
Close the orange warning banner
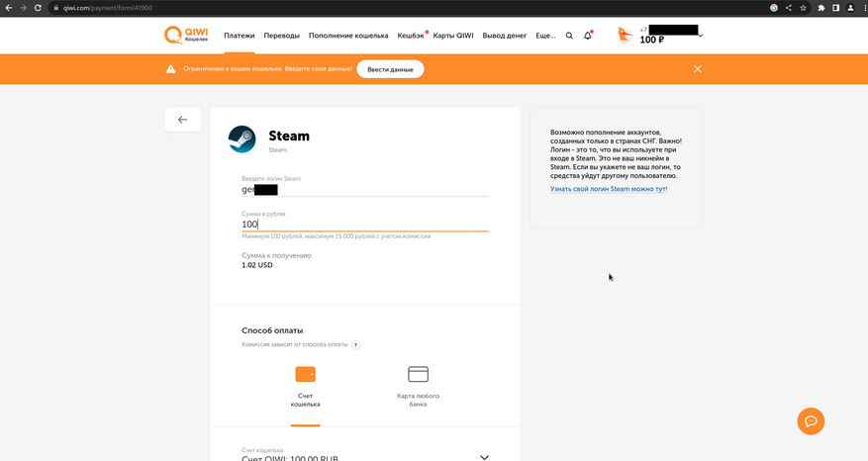698,69
